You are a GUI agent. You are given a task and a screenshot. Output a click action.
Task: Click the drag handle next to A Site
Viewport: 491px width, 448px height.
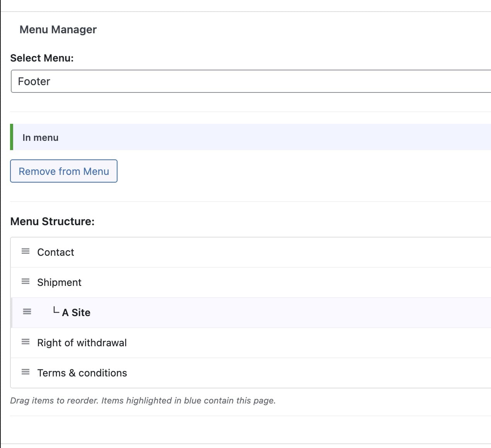27,311
